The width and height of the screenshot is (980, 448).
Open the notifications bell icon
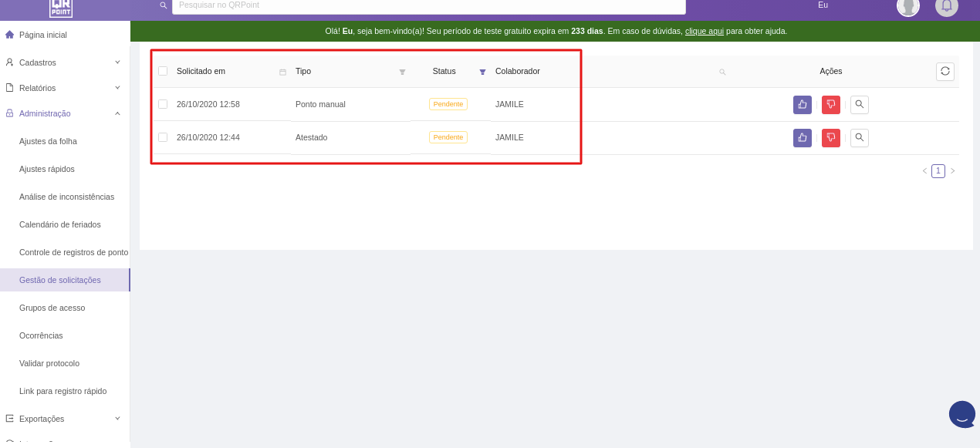(x=947, y=6)
